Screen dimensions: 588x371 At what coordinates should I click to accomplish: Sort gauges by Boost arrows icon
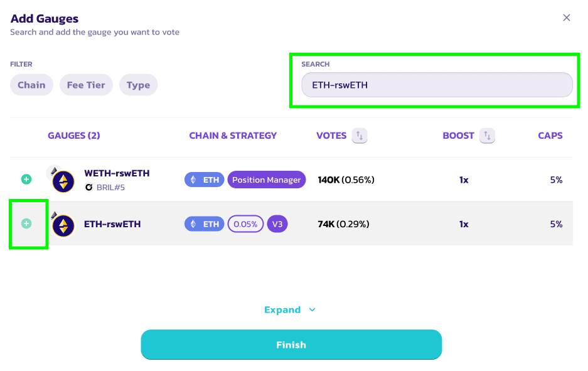click(x=487, y=136)
